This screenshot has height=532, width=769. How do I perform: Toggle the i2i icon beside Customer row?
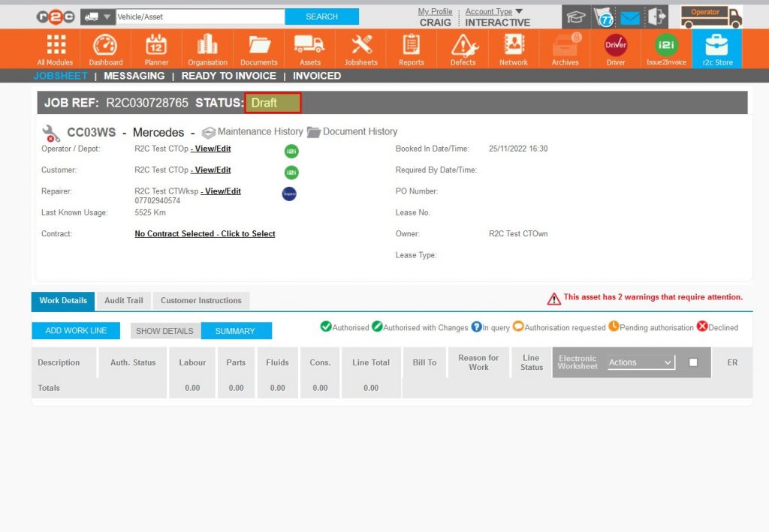[x=291, y=172]
